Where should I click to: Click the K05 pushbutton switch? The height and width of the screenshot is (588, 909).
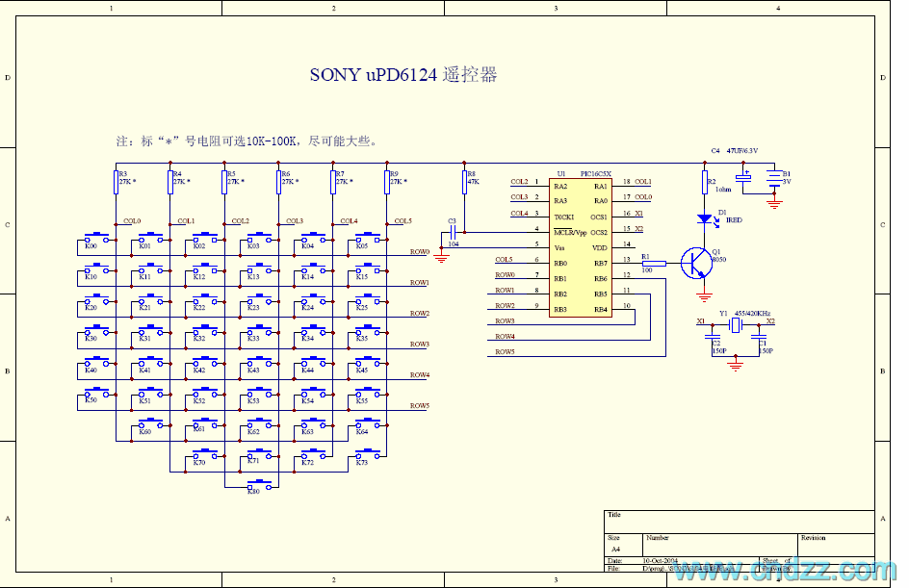368,238
